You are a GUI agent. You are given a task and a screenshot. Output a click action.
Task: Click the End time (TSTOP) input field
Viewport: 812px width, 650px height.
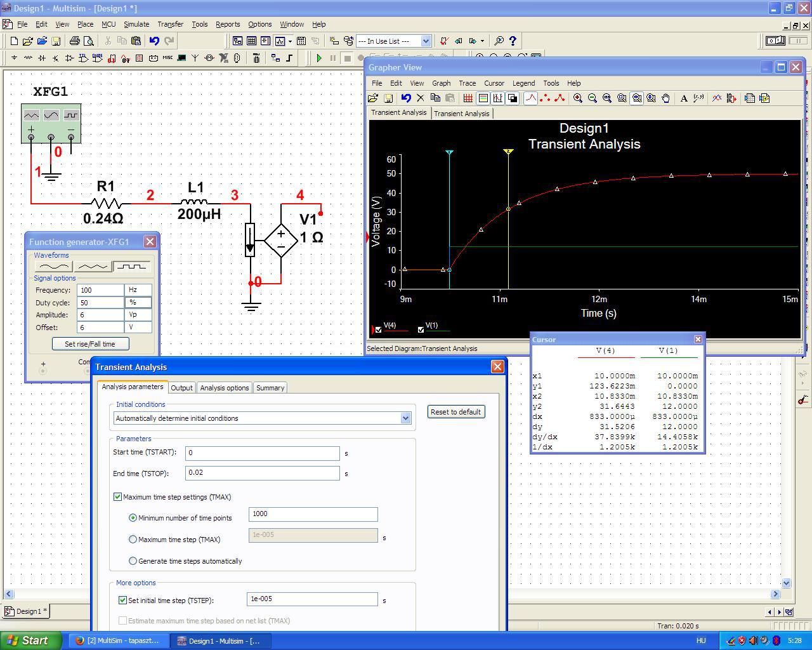click(x=262, y=473)
